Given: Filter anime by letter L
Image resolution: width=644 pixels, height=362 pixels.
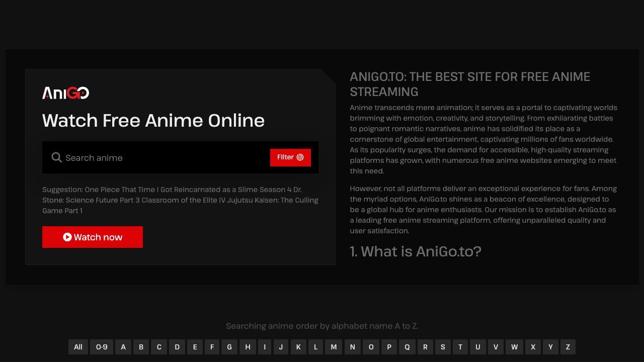Looking at the screenshot, I should click(x=315, y=347).
